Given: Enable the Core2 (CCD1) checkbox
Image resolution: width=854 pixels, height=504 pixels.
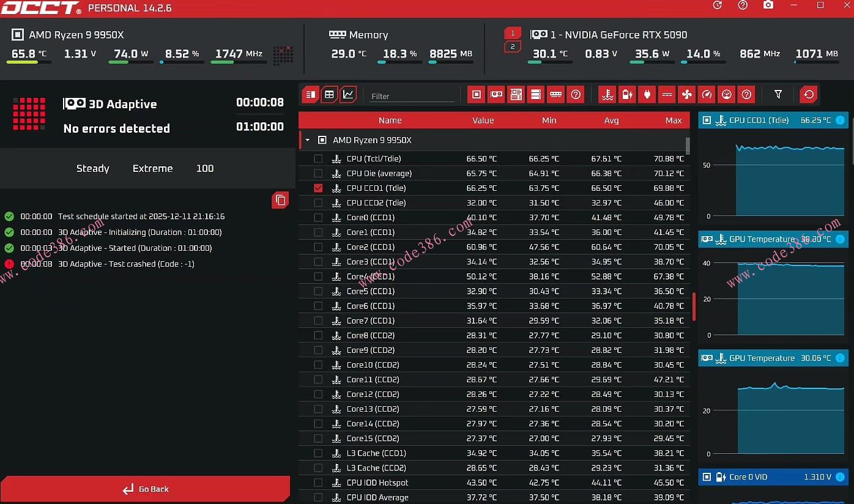Looking at the screenshot, I should click(318, 247).
